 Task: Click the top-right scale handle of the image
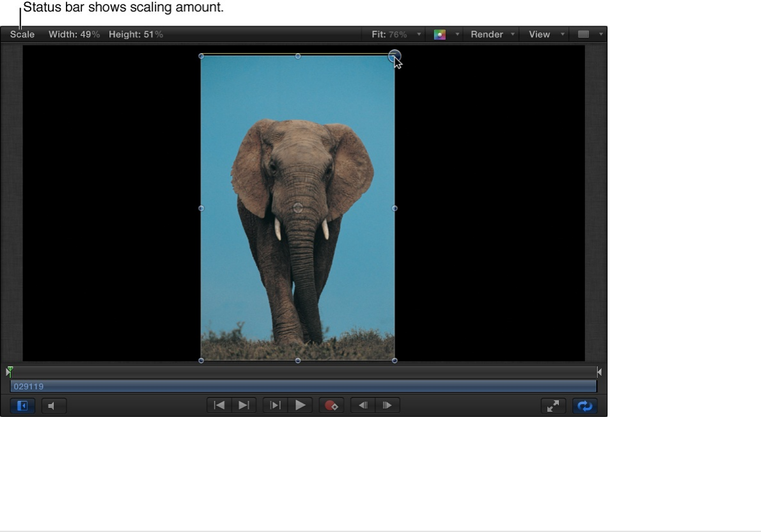[x=395, y=56]
